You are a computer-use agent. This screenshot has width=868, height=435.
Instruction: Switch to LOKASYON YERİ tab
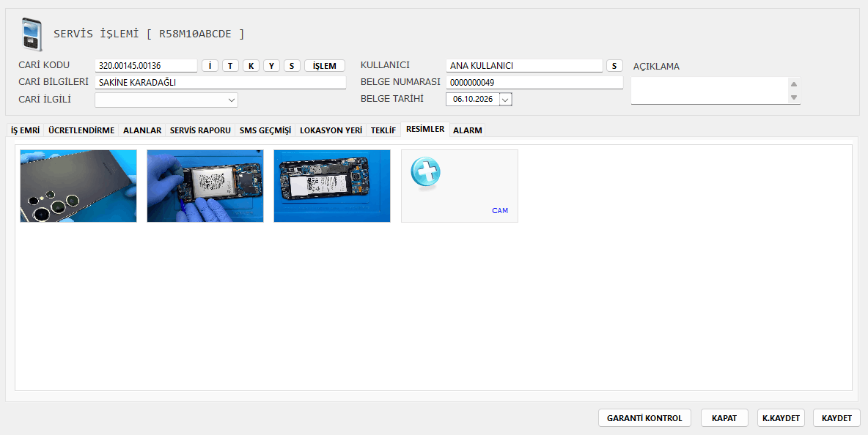331,130
